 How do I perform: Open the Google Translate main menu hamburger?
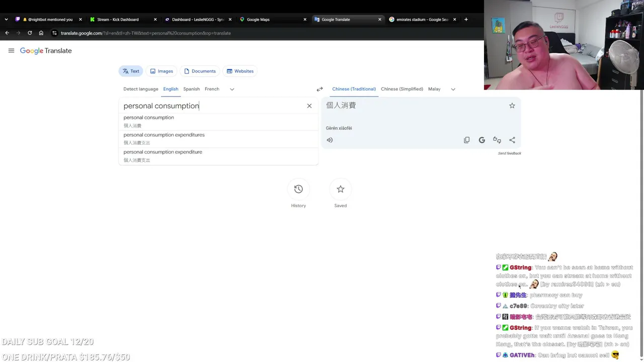click(11, 51)
